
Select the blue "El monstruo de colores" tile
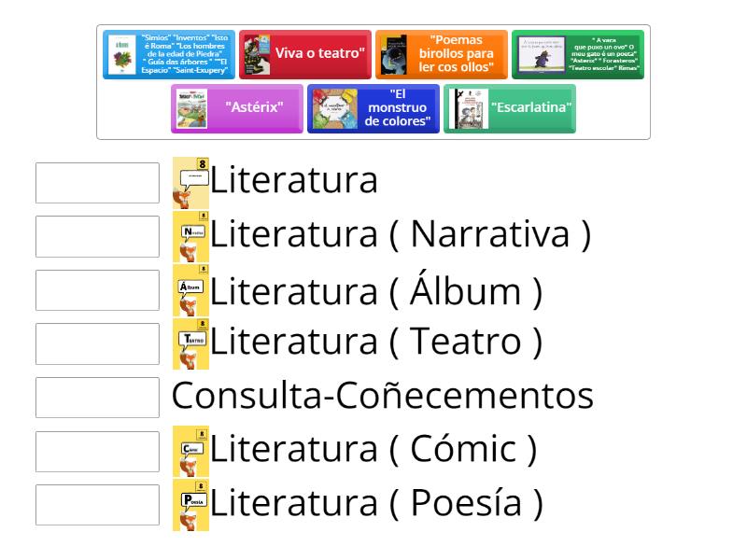click(x=373, y=108)
